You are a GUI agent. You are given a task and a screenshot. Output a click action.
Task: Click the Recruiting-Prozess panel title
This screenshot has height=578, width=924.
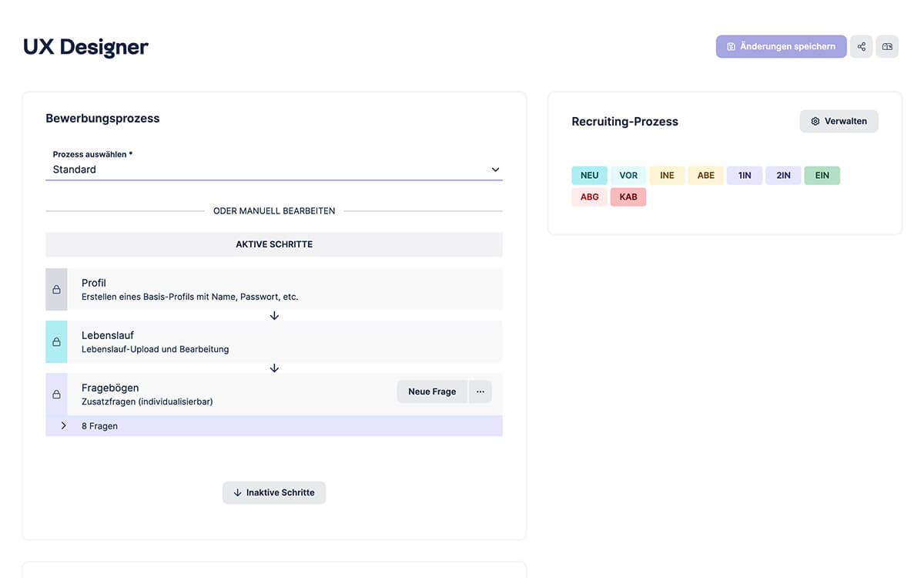(x=624, y=121)
